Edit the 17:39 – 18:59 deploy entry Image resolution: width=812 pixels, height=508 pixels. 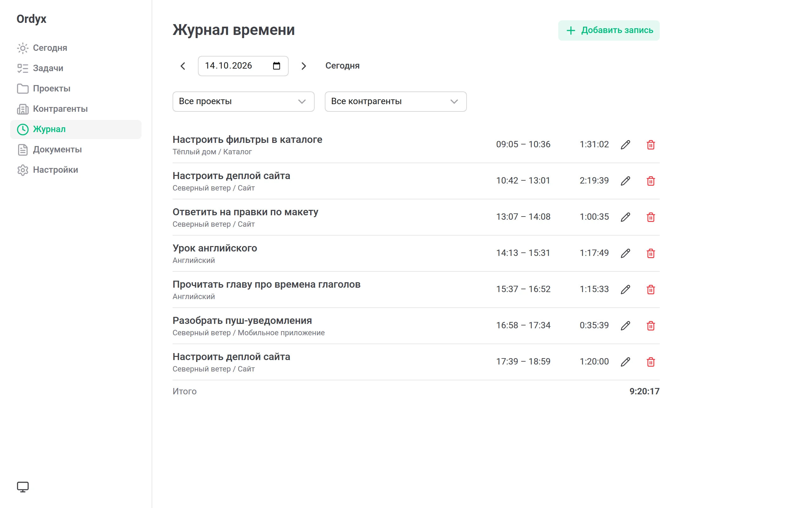625,362
